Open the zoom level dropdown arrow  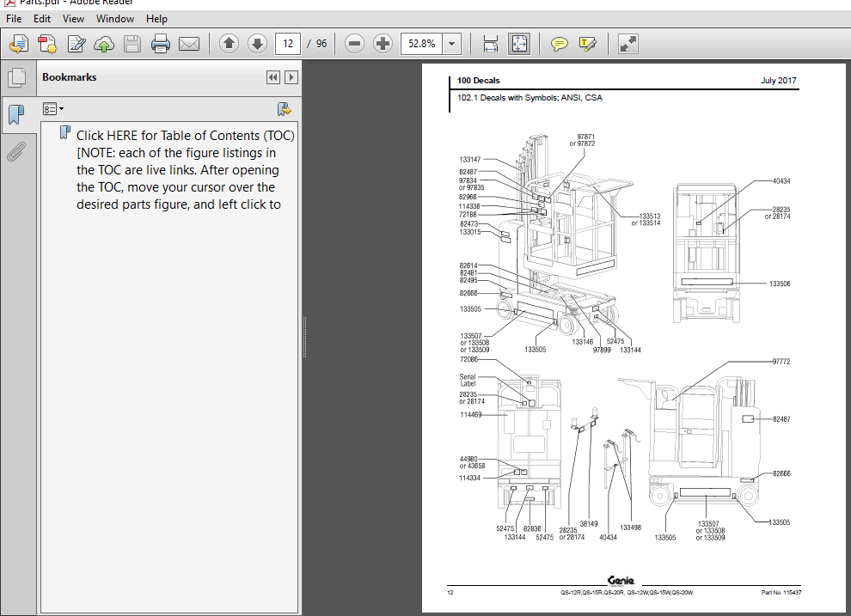pos(451,43)
